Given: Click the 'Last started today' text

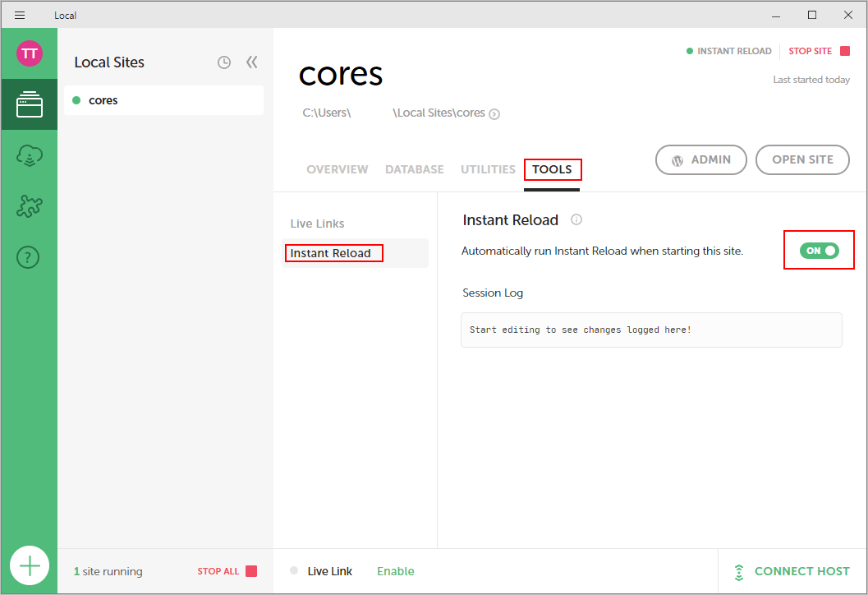Looking at the screenshot, I should [x=811, y=80].
